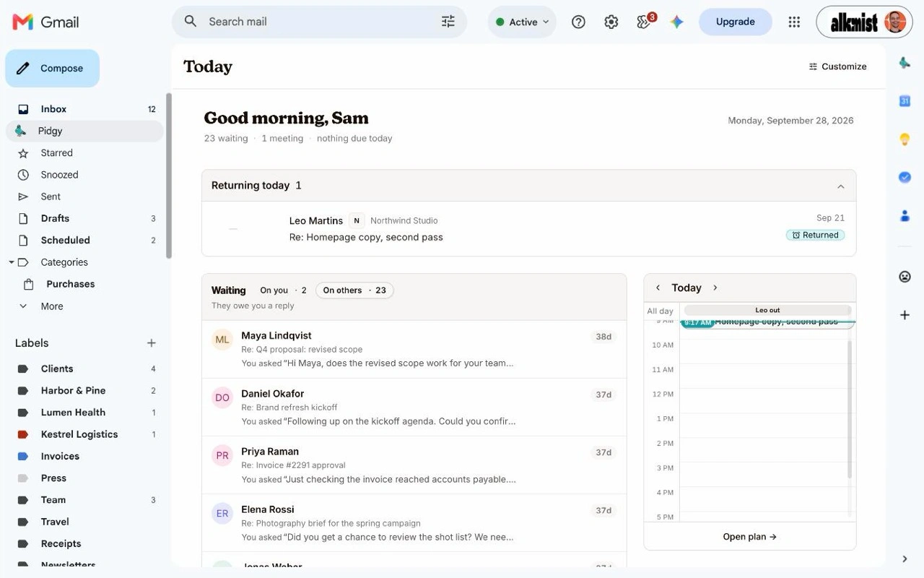
Task: Open Google Calendar in side panel
Action: click(x=905, y=101)
